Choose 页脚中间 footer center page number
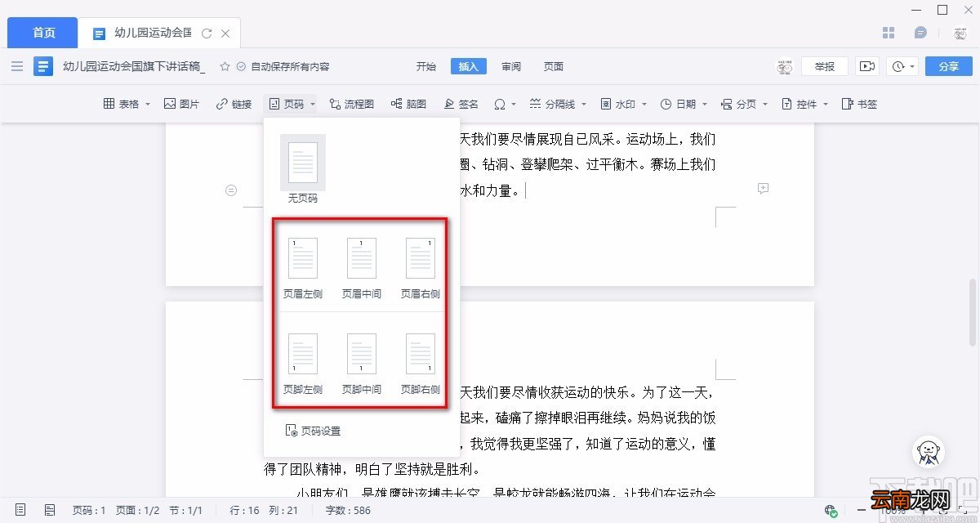 (x=361, y=363)
